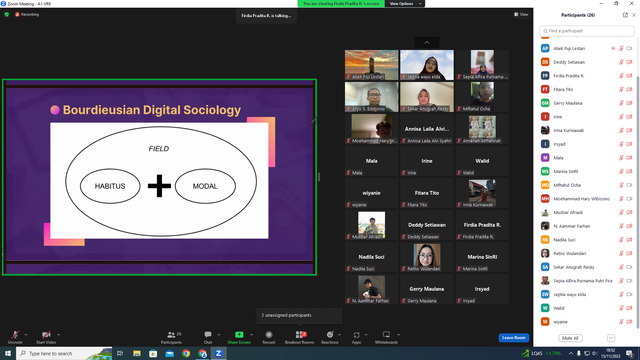Open Breakout Rooms icon
The height and width of the screenshot is (360, 640).
point(301,335)
